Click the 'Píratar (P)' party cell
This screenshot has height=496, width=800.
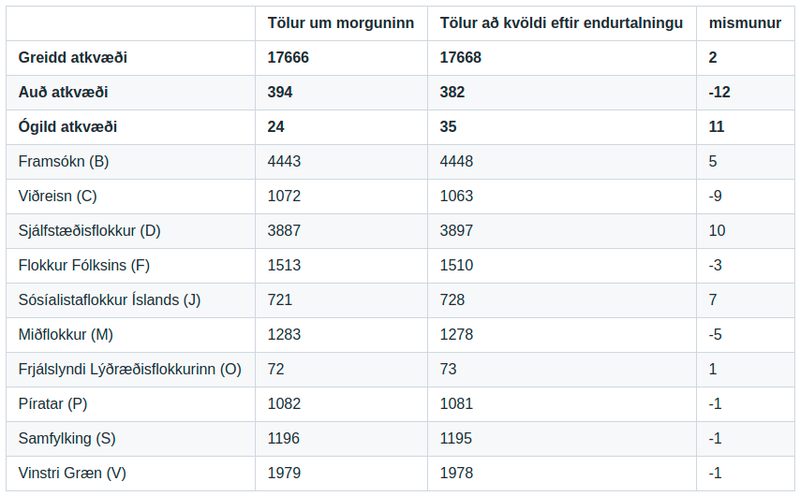pos(53,404)
